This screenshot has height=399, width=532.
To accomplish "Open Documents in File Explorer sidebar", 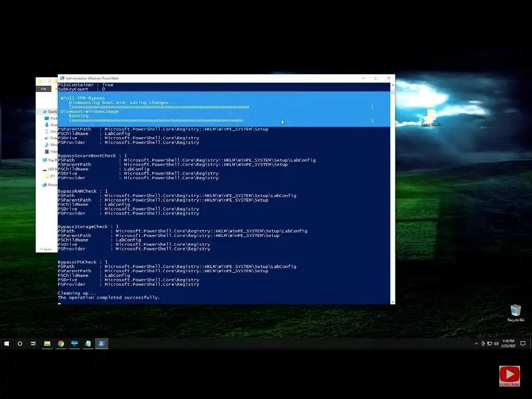I will coord(51,131).
